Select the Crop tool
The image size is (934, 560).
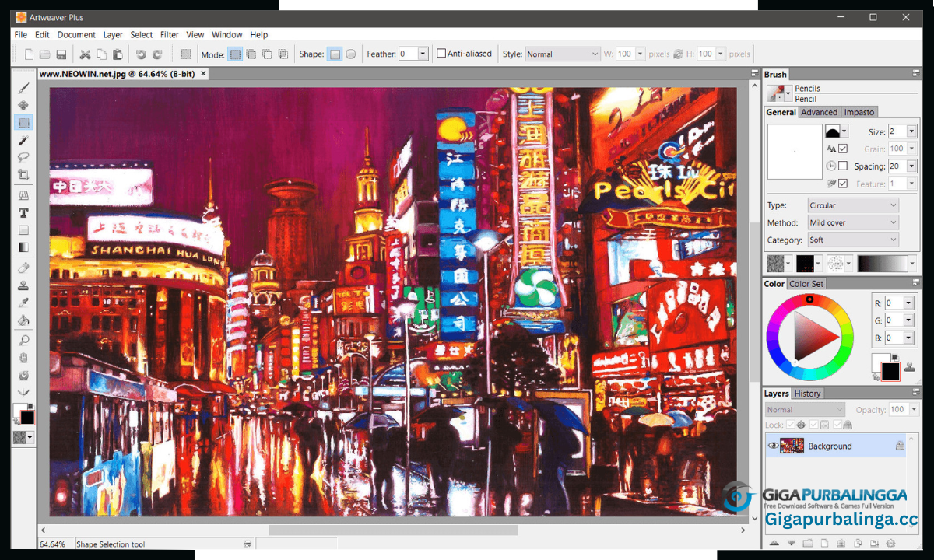click(24, 175)
